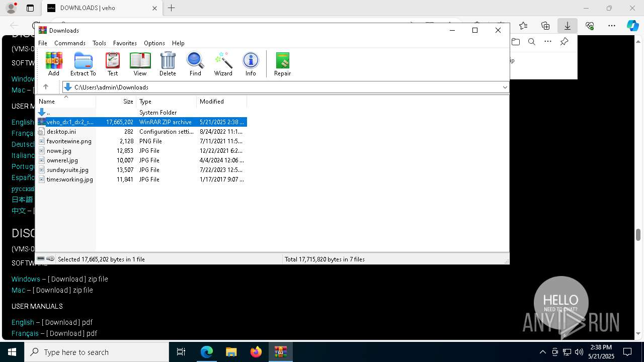Select the veho_dx1_dx2 zip archive
Viewport: 644px width, 362px height.
pyautogui.click(x=141, y=122)
